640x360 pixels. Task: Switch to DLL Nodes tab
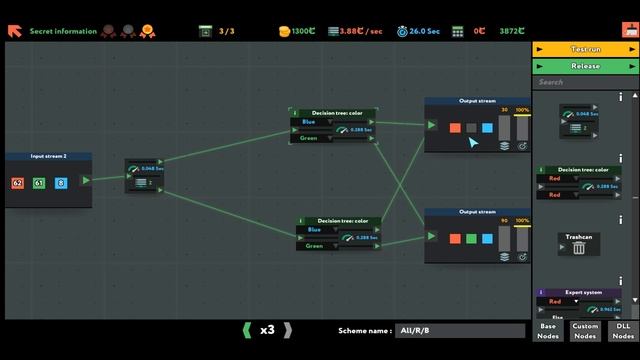pos(623,331)
